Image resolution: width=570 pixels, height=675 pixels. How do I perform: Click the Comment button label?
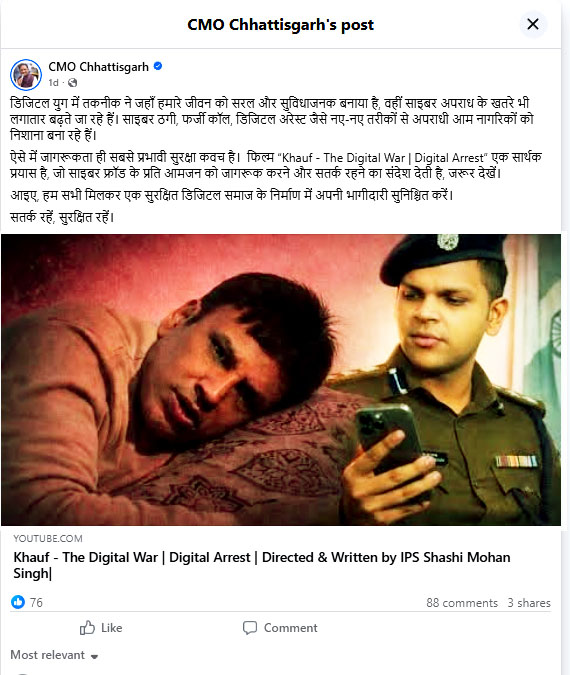coord(291,628)
